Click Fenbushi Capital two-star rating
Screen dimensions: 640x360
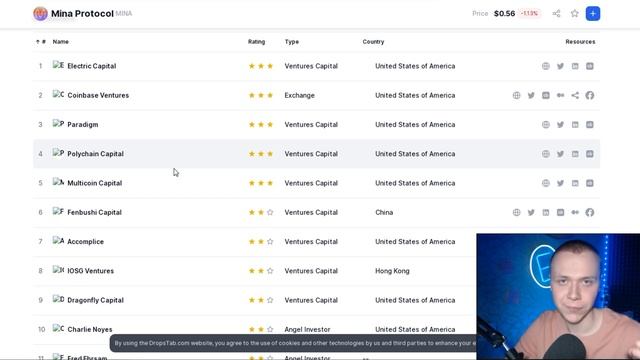coord(261,212)
